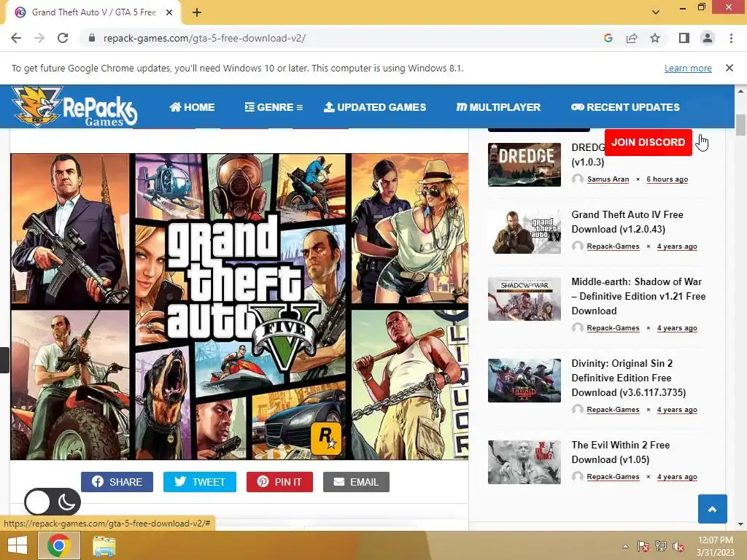Go back to the previous page

16,38
